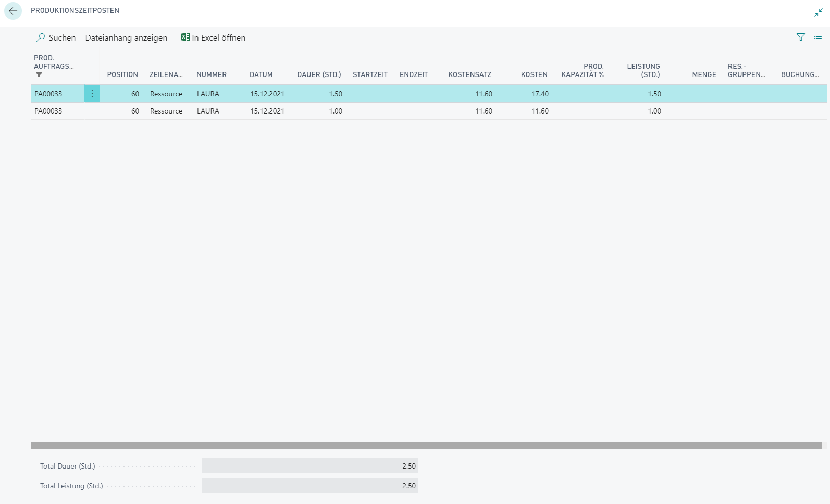
Task: Open the Endzeit column header menu
Action: pos(414,74)
